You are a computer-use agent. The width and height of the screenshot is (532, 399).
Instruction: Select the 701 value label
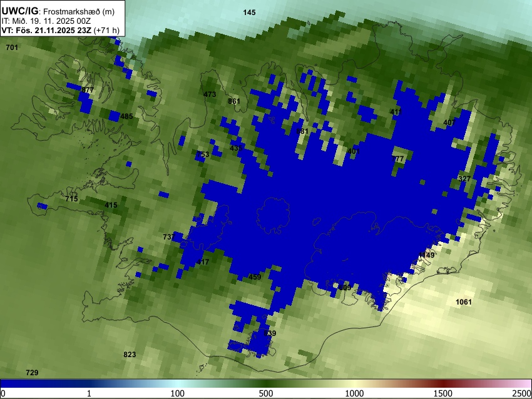pyautogui.click(x=12, y=48)
